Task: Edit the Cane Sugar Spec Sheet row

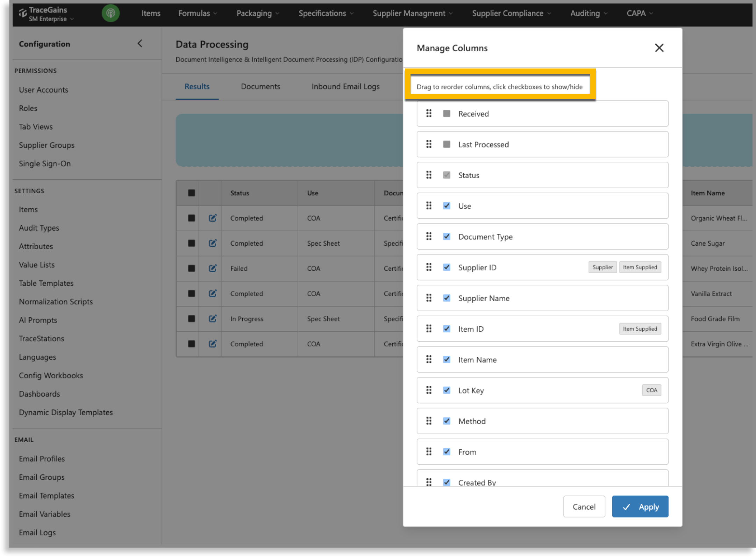Action: click(x=213, y=243)
